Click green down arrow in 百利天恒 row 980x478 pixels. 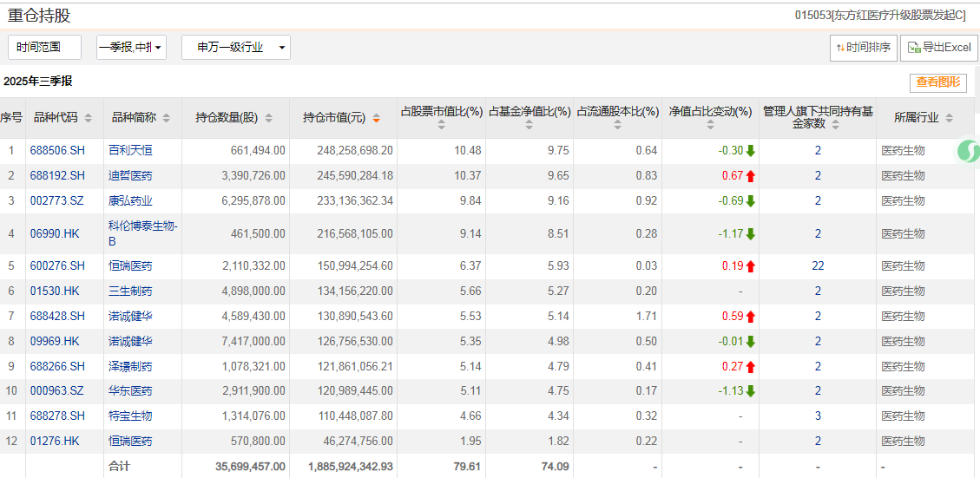point(751,151)
